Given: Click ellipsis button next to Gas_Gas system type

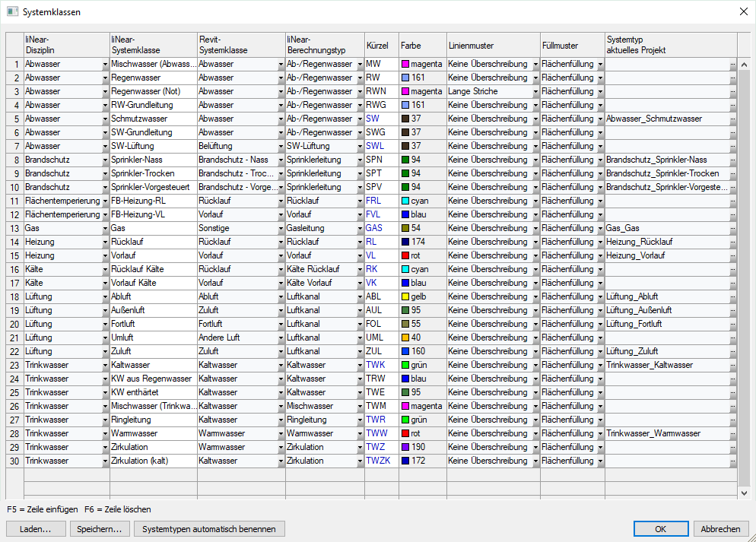Looking at the screenshot, I should point(732,228).
